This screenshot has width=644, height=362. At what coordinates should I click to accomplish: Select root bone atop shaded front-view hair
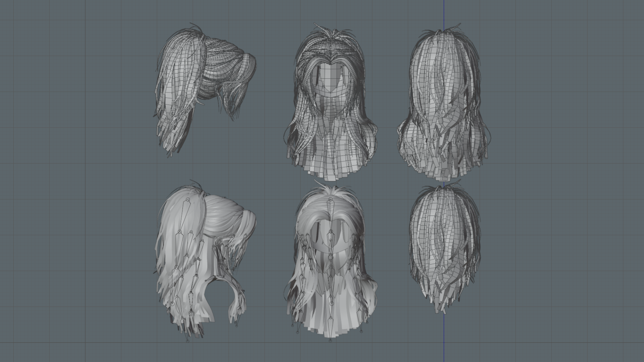pos(331,200)
